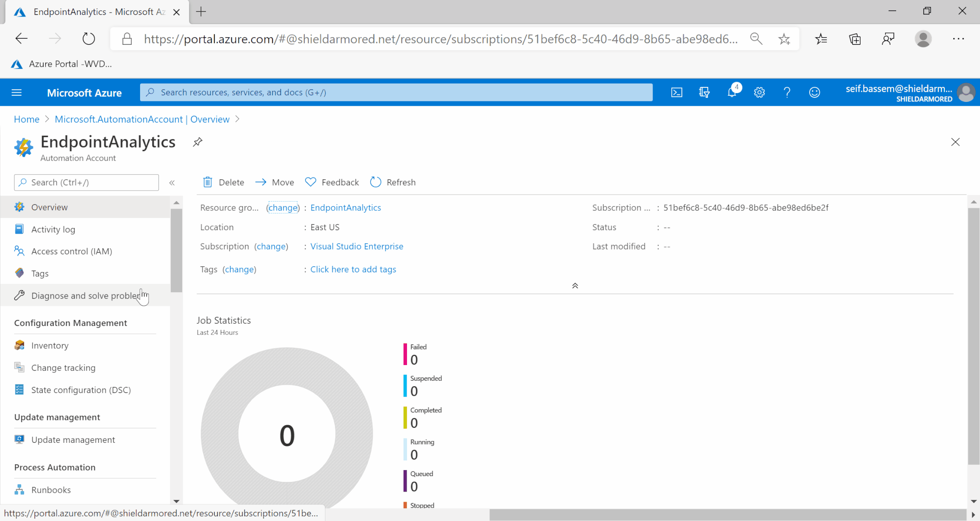The height and width of the screenshot is (521, 980).
Task: Click the EndpointAnalytics resource group link
Action: click(x=346, y=208)
